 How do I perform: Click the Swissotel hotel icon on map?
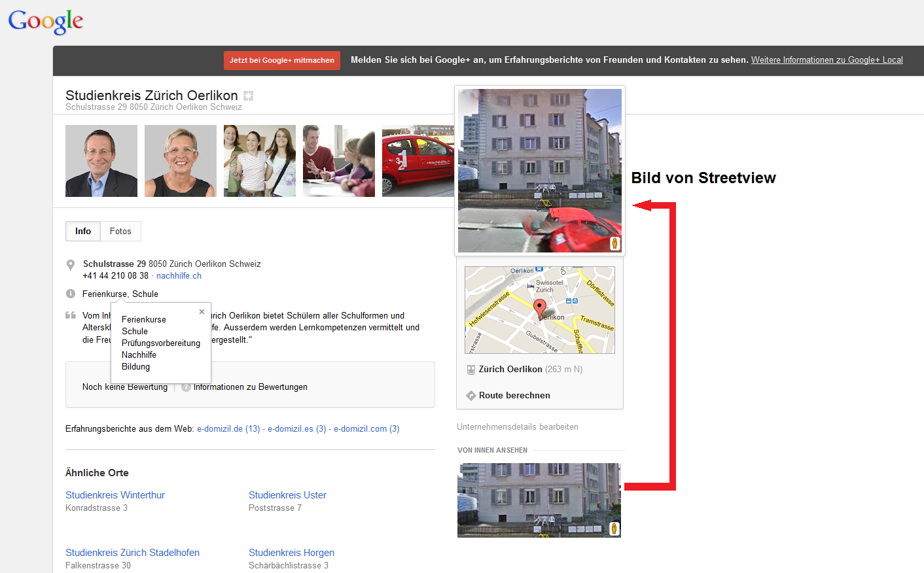[x=531, y=286]
